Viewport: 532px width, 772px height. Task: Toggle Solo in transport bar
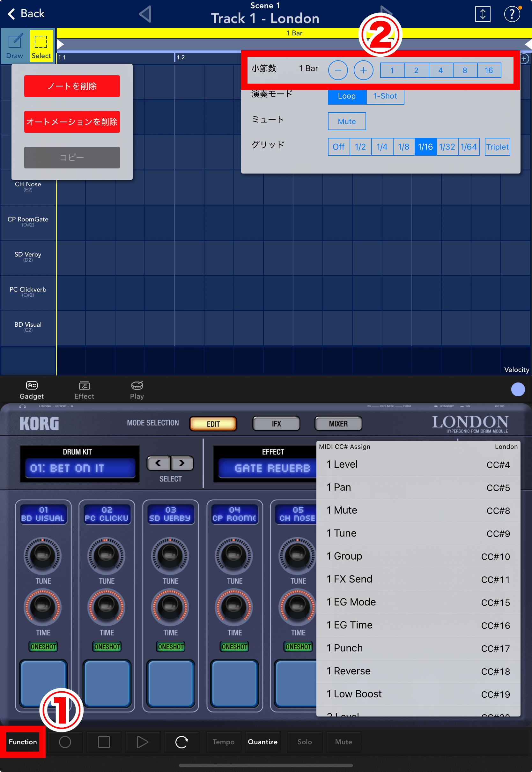coord(305,742)
